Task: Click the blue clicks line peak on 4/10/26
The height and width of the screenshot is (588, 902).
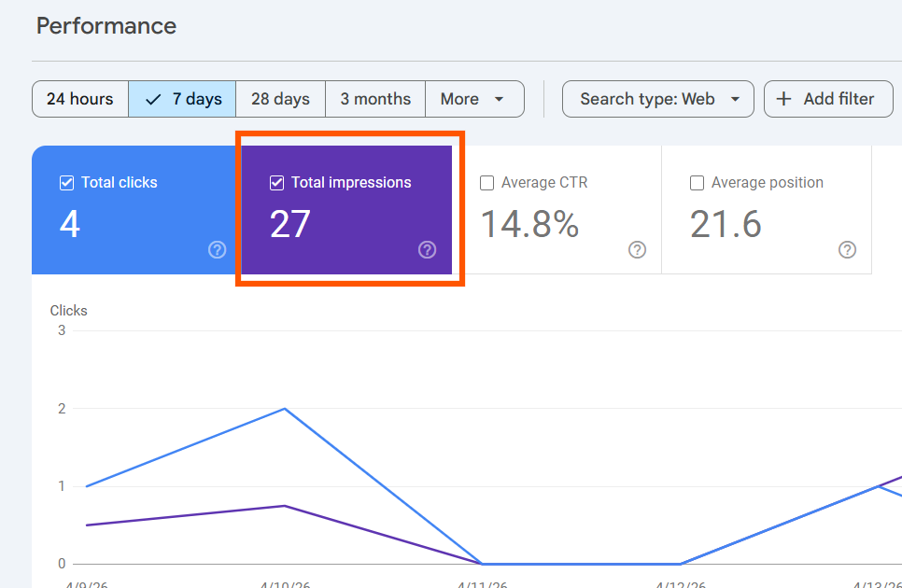Action: 283,408
